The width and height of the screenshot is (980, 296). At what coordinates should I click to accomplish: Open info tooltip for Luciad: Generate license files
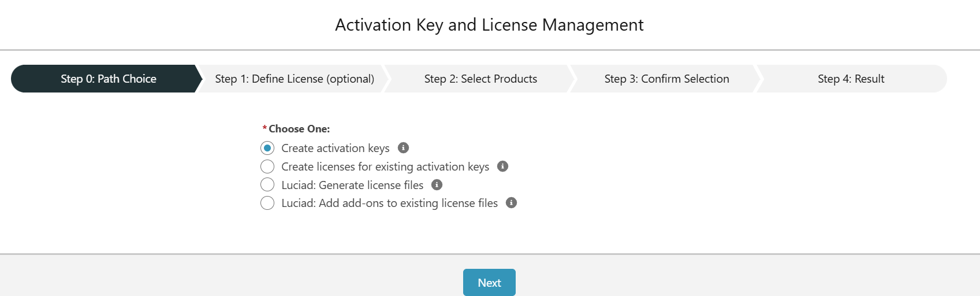437,185
